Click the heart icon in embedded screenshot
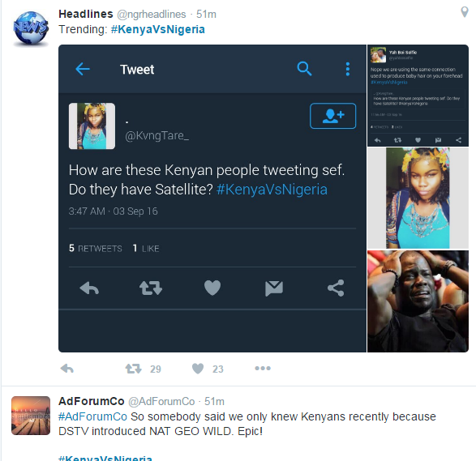The image size is (476, 461). pos(212,288)
